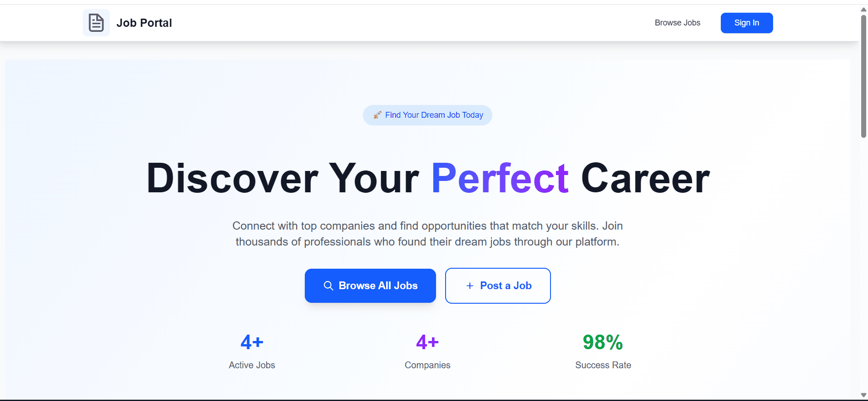Click the Job Portal title in the header

coord(144,22)
